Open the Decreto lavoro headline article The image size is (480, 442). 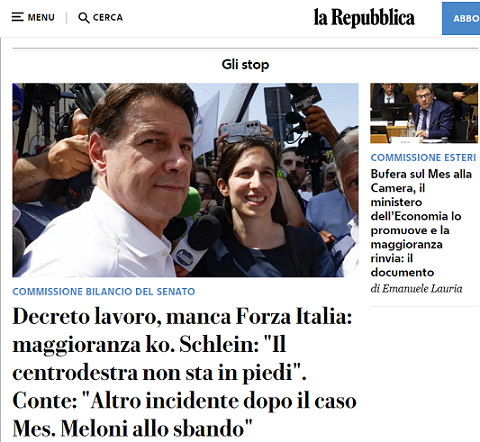pyautogui.click(x=184, y=372)
